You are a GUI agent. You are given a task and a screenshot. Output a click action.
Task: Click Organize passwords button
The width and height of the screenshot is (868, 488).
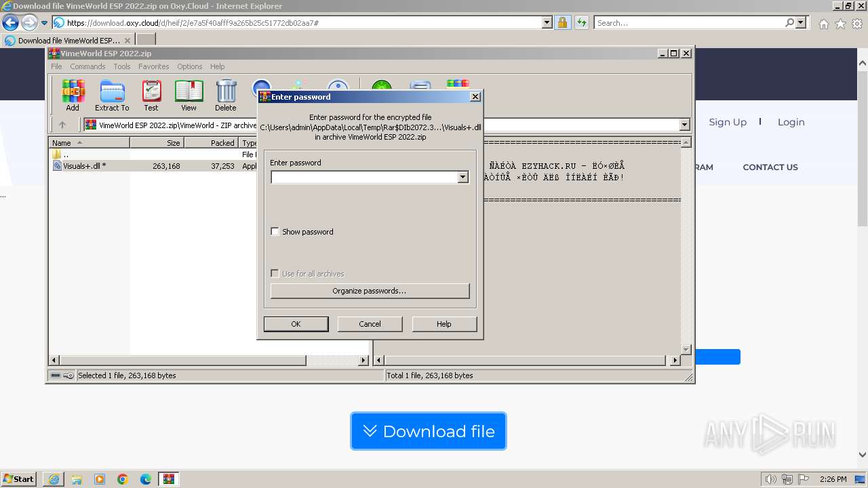click(370, 291)
